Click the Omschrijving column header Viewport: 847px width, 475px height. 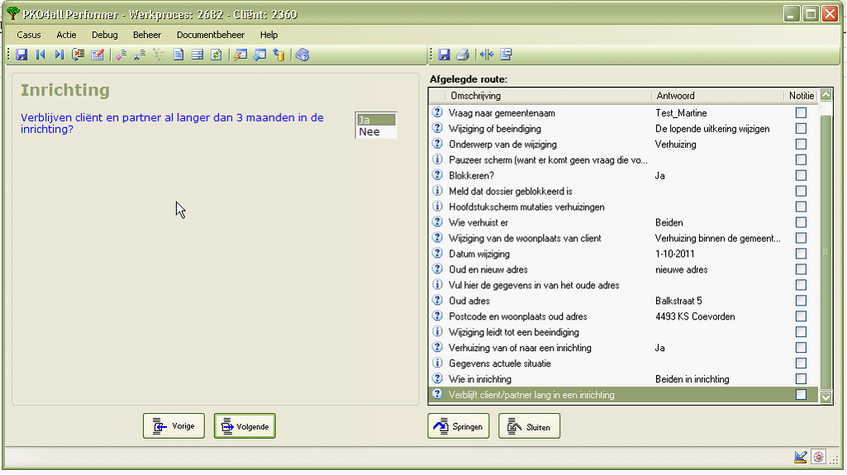click(549, 96)
